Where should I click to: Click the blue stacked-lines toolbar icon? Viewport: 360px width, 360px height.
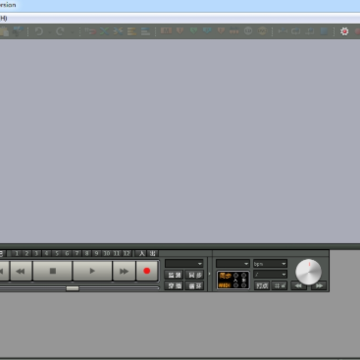click(x=145, y=31)
